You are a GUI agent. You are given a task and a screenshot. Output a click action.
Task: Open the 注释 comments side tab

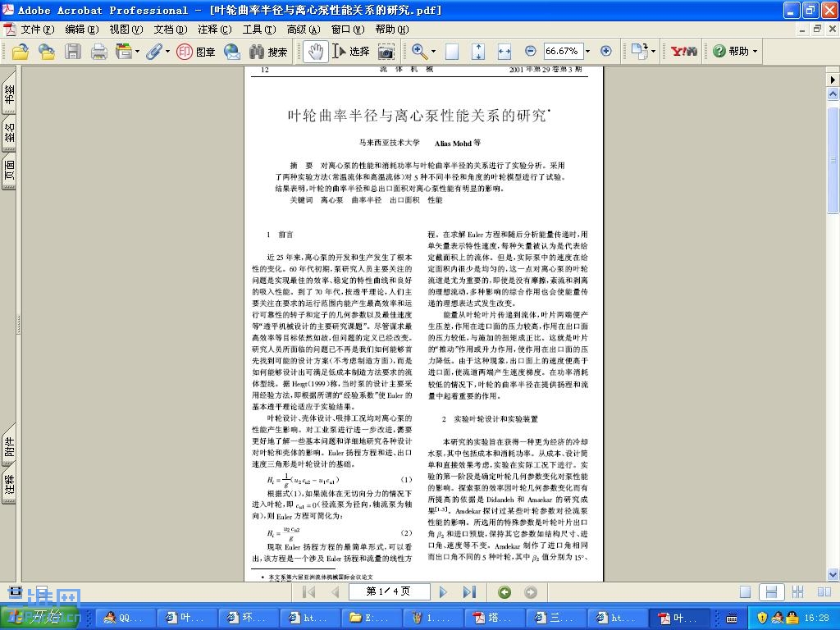coord(9,485)
